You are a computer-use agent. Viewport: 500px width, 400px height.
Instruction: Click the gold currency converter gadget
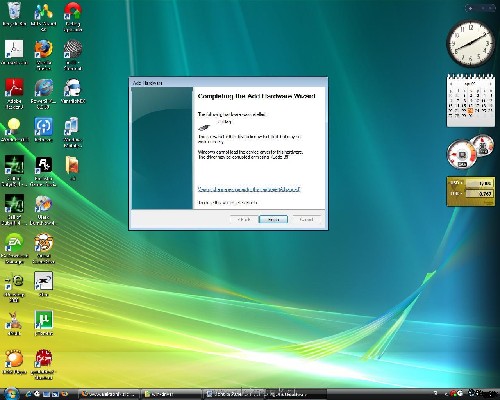(470, 191)
